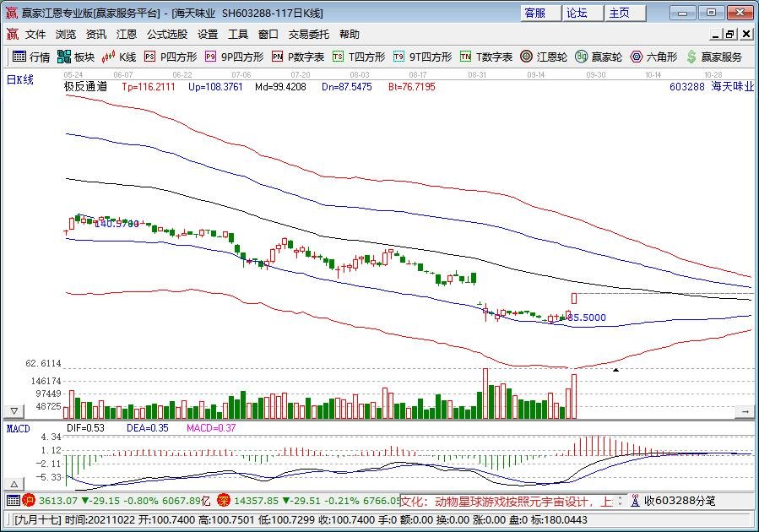Select the 9T四方形 tool
The height and width of the screenshot is (532, 759).
(x=422, y=57)
